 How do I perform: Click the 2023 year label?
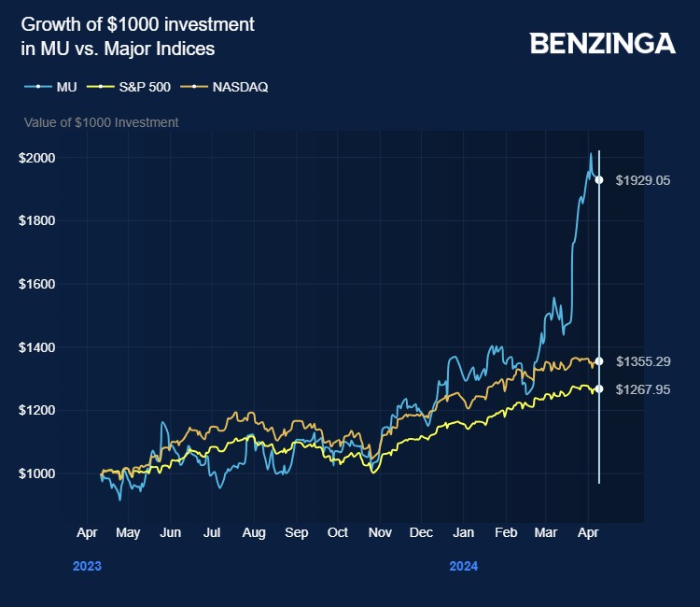pos(87,566)
